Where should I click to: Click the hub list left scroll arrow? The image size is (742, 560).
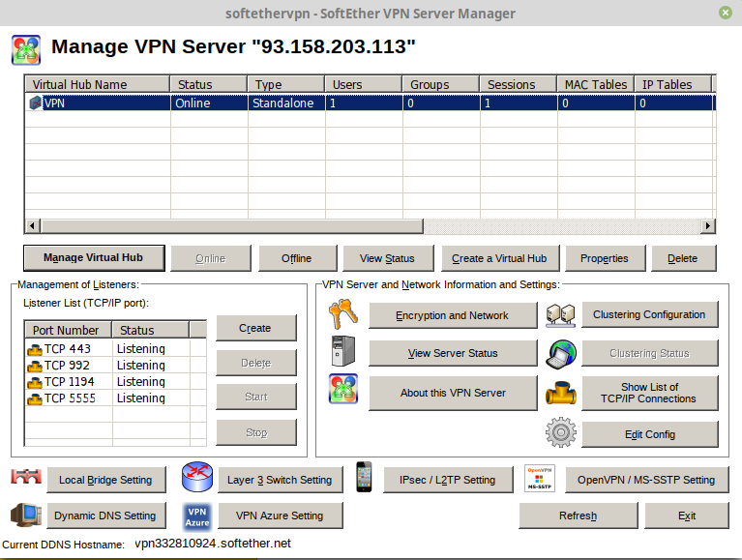coord(32,226)
